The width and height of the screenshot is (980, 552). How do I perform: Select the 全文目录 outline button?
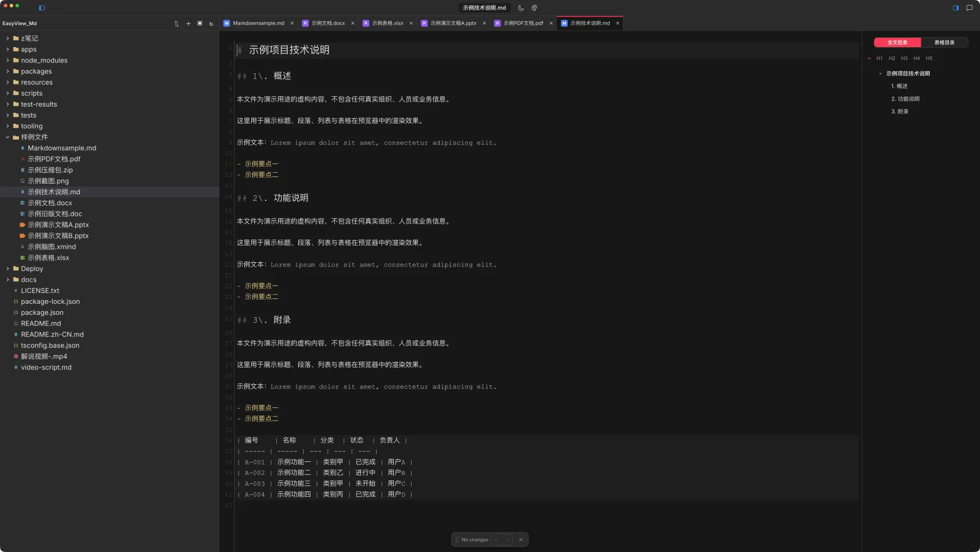(897, 42)
